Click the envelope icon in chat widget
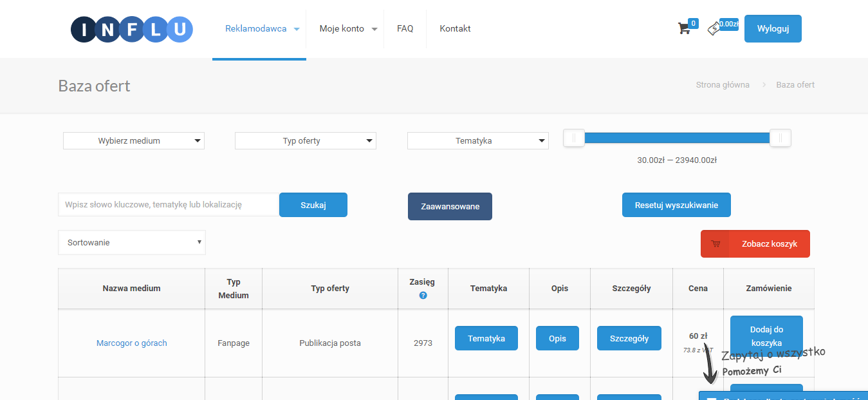The image size is (868, 400). click(712, 398)
